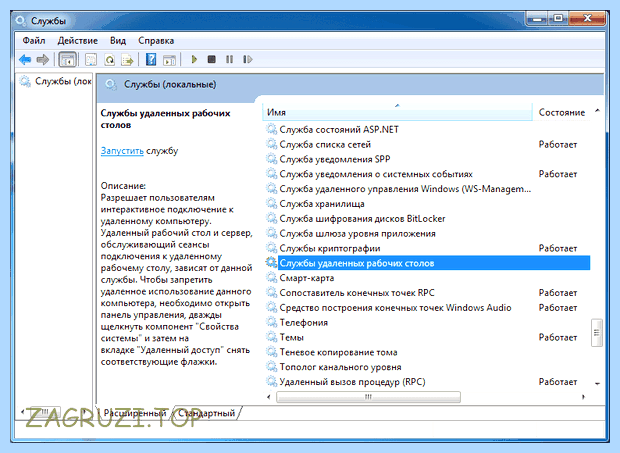
Task: Open Help with the question-mark icon
Action: pyautogui.click(x=151, y=60)
